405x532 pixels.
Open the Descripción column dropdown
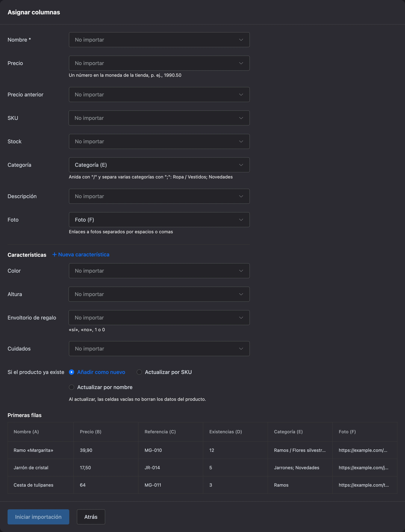pyautogui.click(x=159, y=196)
